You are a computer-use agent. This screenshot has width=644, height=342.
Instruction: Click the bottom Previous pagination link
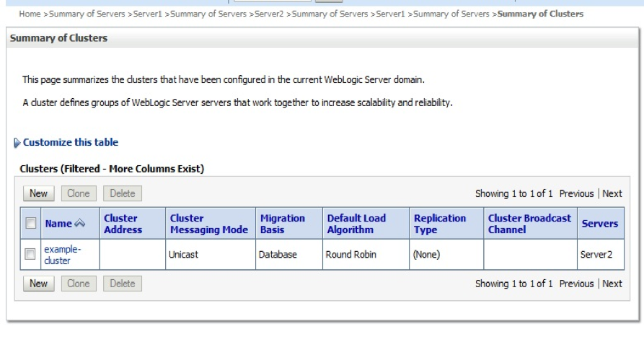(577, 284)
